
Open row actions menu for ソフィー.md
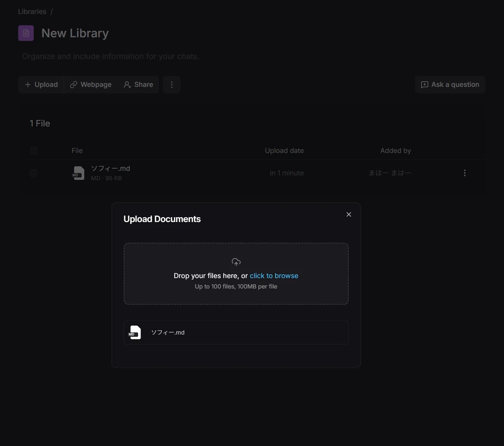[x=465, y=173]
